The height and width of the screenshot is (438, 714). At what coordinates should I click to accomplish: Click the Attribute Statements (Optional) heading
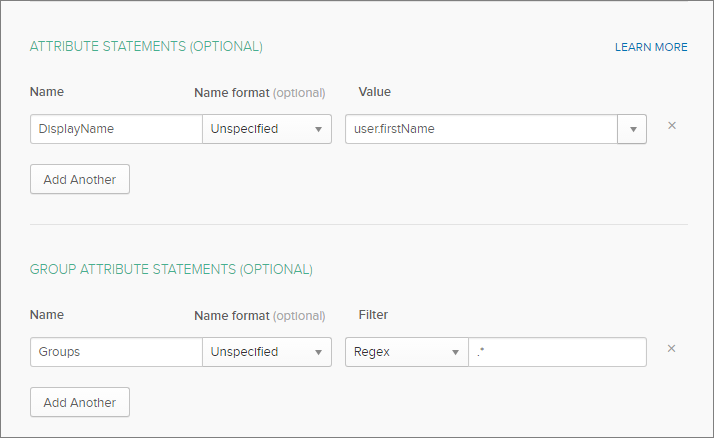tap(146, 46)
